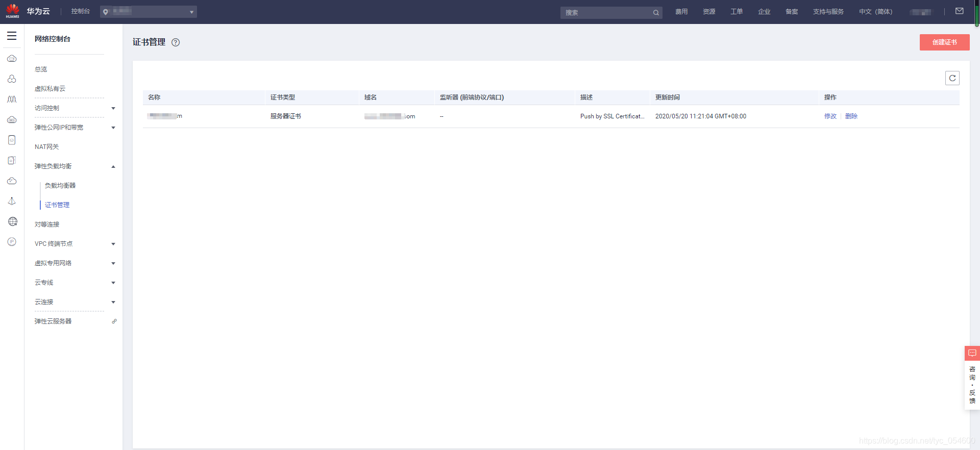Collapse the 弹性负载均衡 section arrow
980x450 pixels.
pyautogui.click(x=113, y=166)
